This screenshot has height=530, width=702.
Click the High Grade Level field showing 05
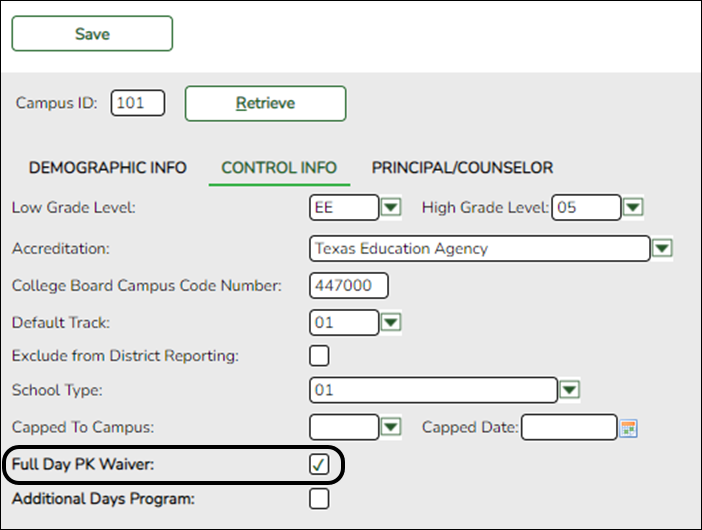tap(586, 207)
